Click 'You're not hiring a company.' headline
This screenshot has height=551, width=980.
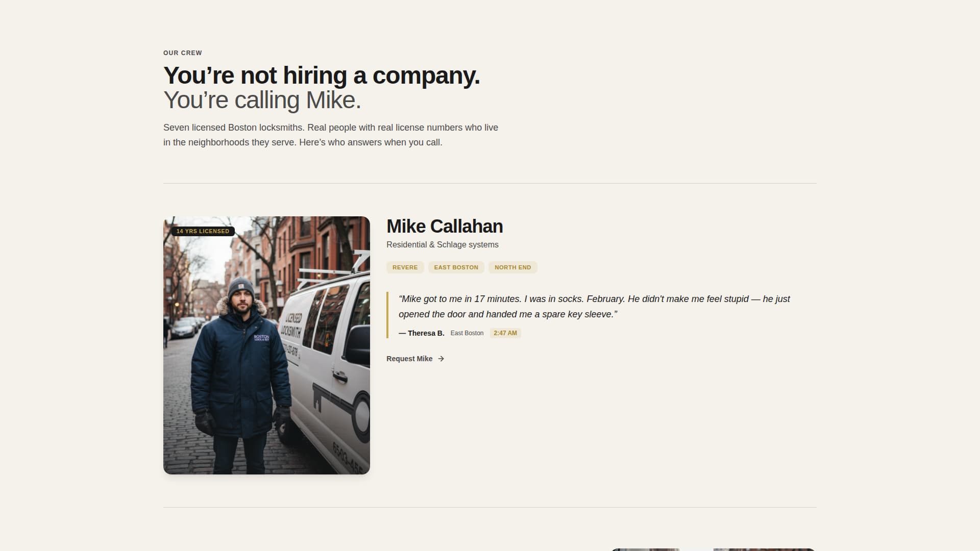click(x=322, y=76)
